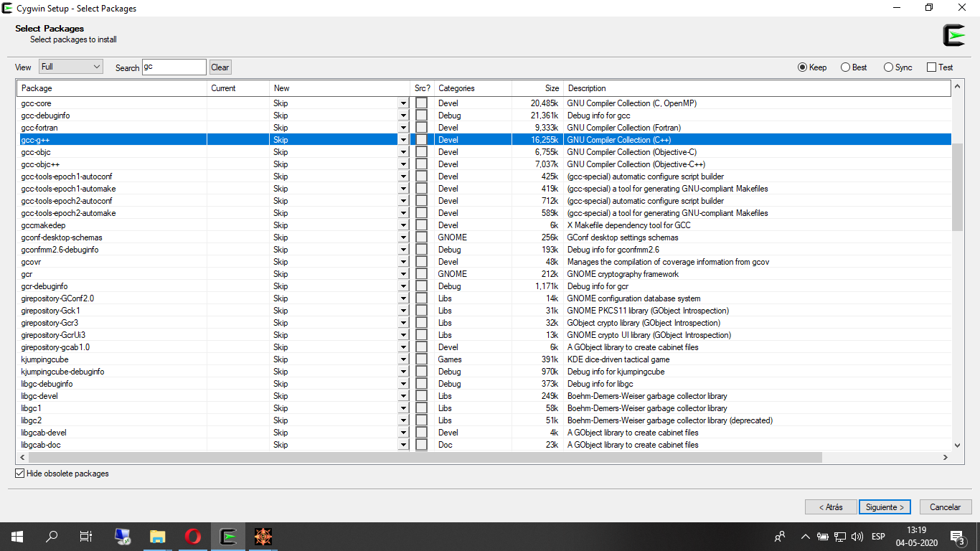Image resolution: width=980 pixels, height=551 pixels.
Task: Open the View dropdown set to Full
Action: (x=71, y=67)
